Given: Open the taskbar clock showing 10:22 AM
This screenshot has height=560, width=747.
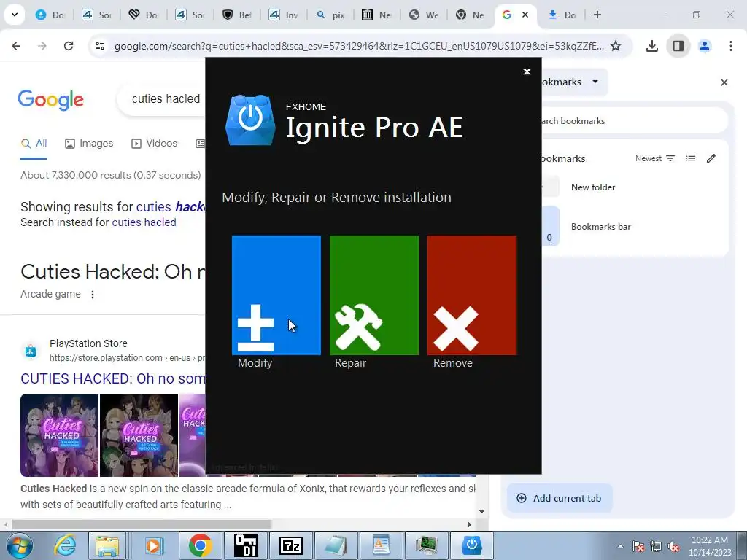Looking at the screenshot, I should [x=710, y=545].
